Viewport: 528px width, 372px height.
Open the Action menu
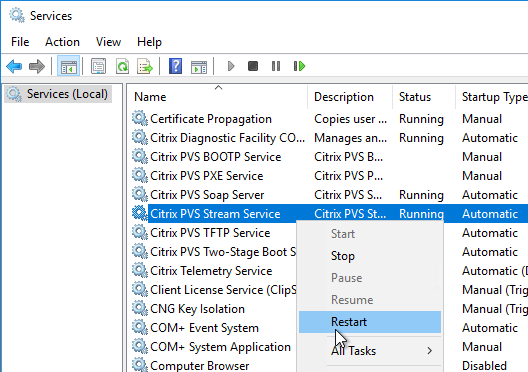62,42
